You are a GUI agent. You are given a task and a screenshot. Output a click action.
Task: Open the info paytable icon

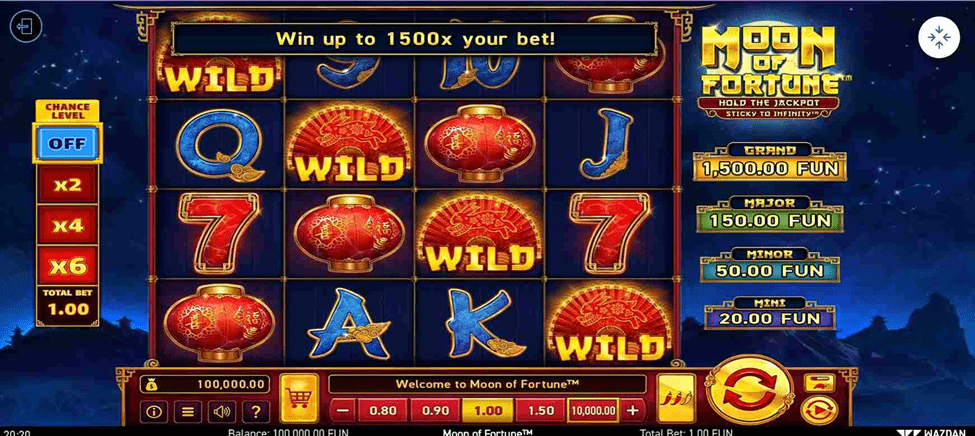[x=153, y=411]
